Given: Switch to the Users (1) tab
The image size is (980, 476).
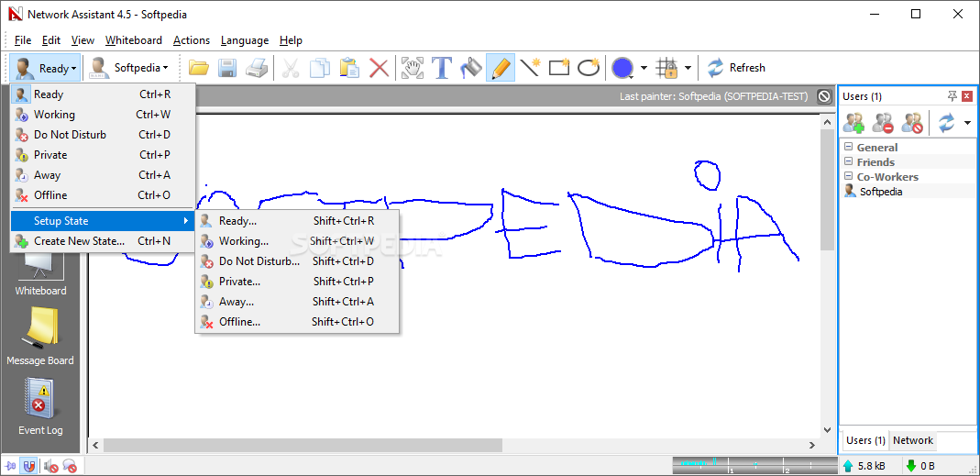Looking at the screenshot, I should [x=865, y=440].
